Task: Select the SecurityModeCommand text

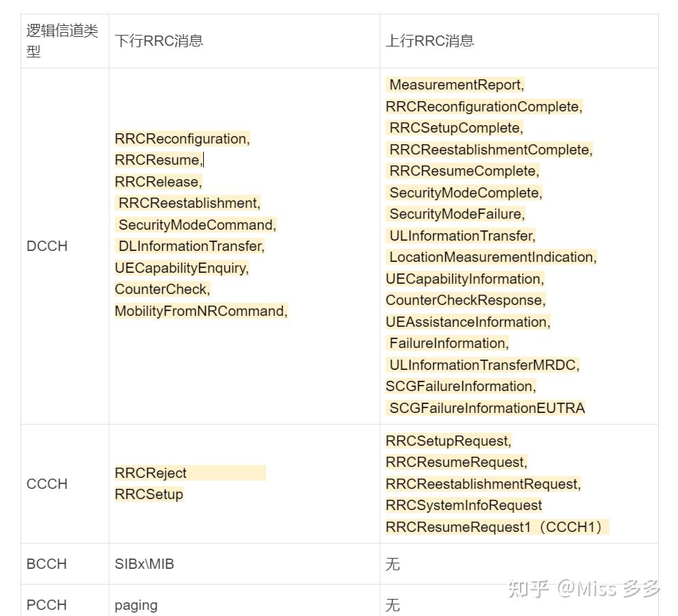Action: (x=196, y=225)
